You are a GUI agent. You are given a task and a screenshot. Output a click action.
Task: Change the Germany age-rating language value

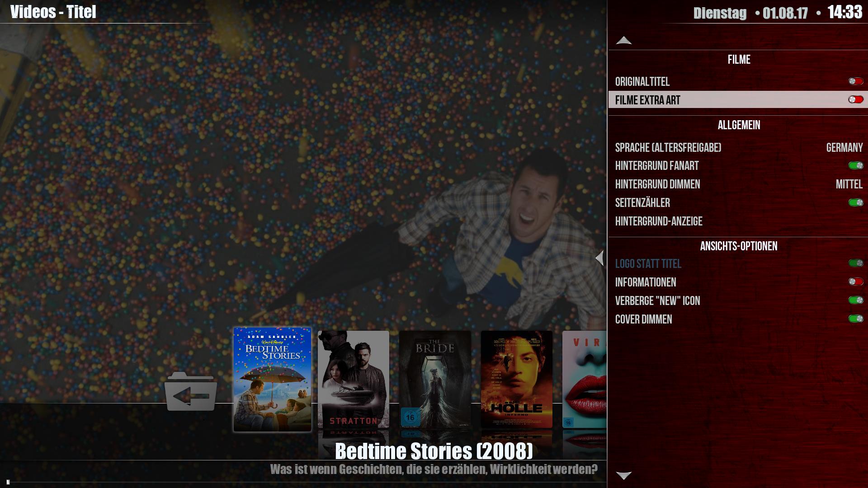(844, 148)
